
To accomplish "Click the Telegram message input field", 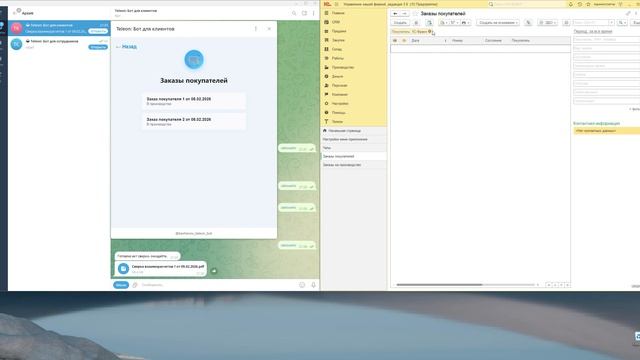I will click(218, 285).
